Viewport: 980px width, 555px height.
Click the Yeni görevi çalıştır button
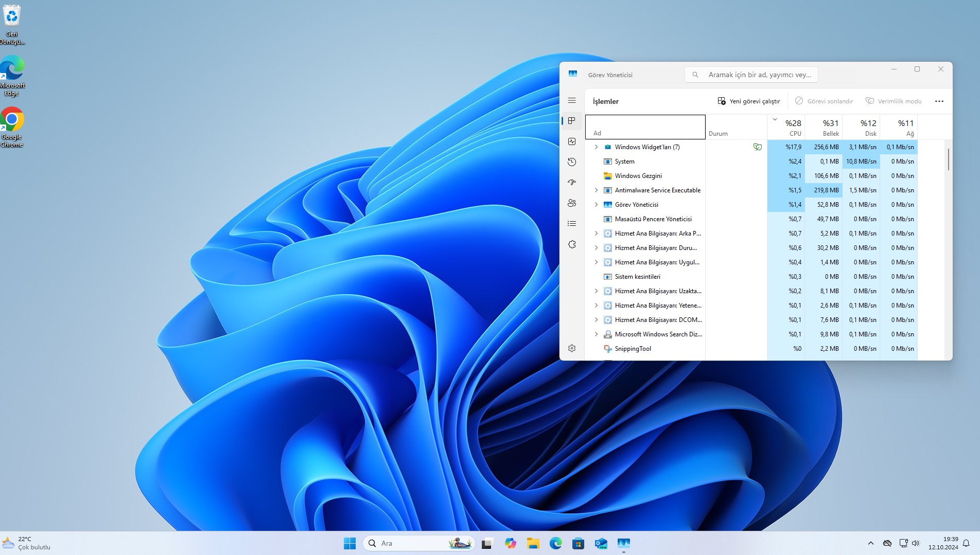[x=749, y=101]
